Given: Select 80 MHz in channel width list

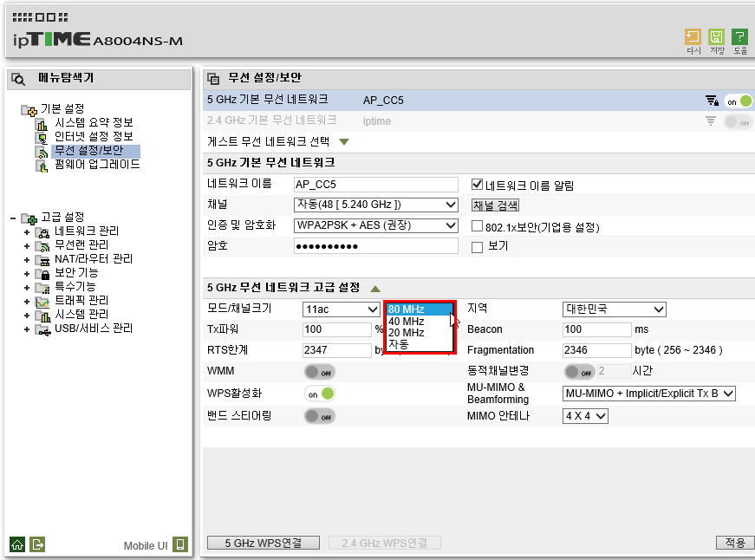Looking at the screenshot, I should pos(419,309).
